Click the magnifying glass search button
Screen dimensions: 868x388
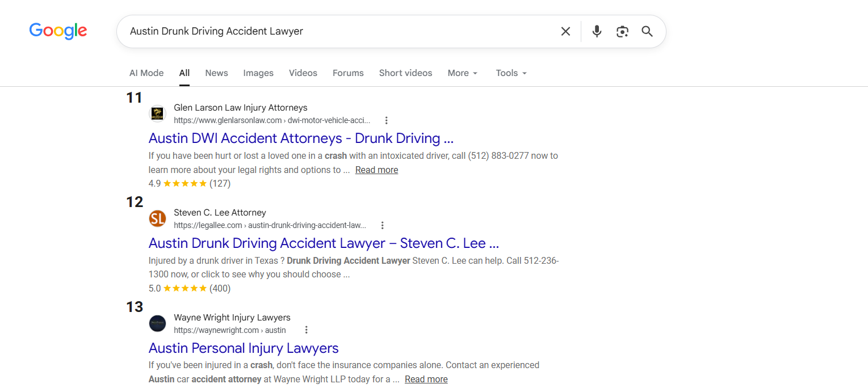pyautogui.click(x=647, y=31)
